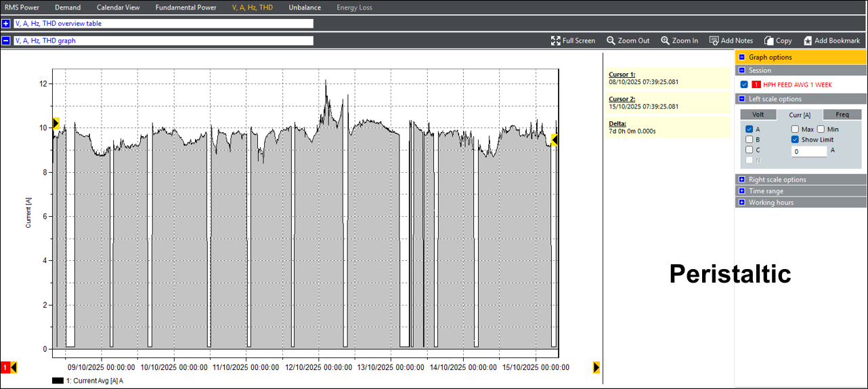Select the Volt scale tab
The height and width of the screenshot is (389, 868).
click(x=758, y=115)
